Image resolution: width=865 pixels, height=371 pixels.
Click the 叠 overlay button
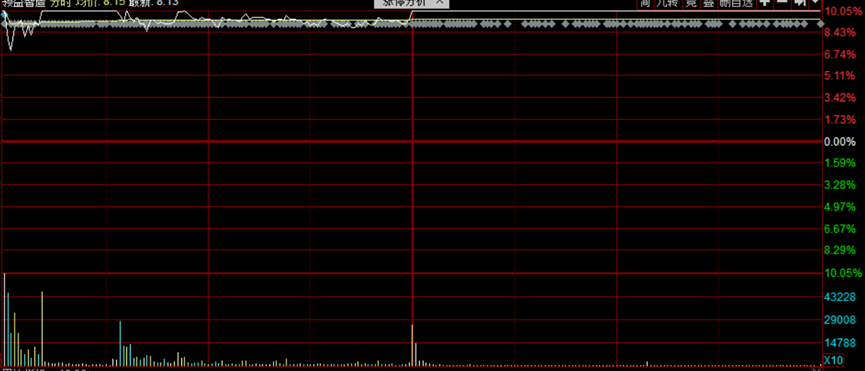[708, 3]
